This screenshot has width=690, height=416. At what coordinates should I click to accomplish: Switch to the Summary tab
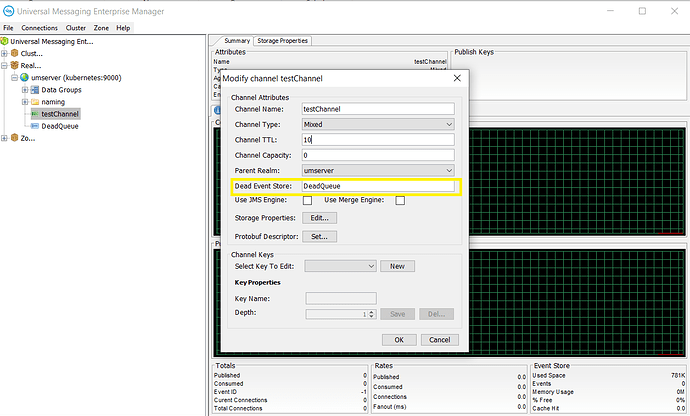[x=237, y=40]
